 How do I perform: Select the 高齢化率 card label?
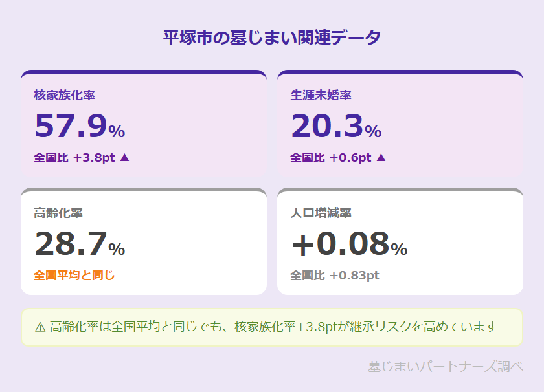[58, 213]
